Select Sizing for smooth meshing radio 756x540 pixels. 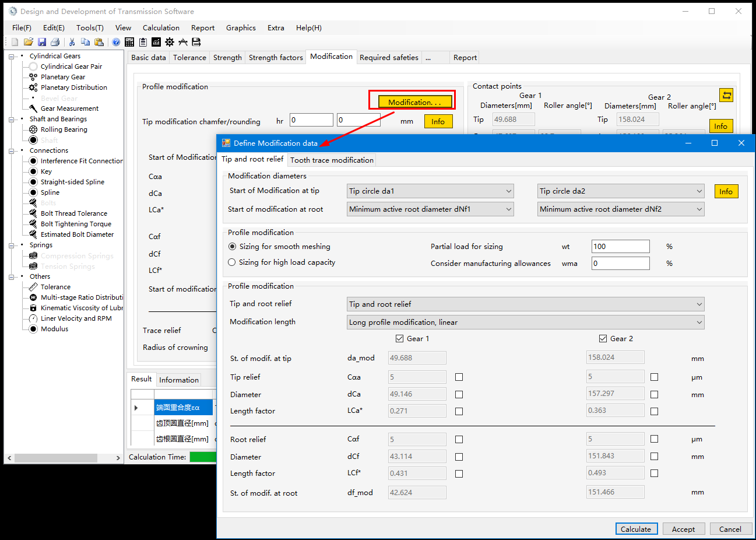tap(233, 247)
